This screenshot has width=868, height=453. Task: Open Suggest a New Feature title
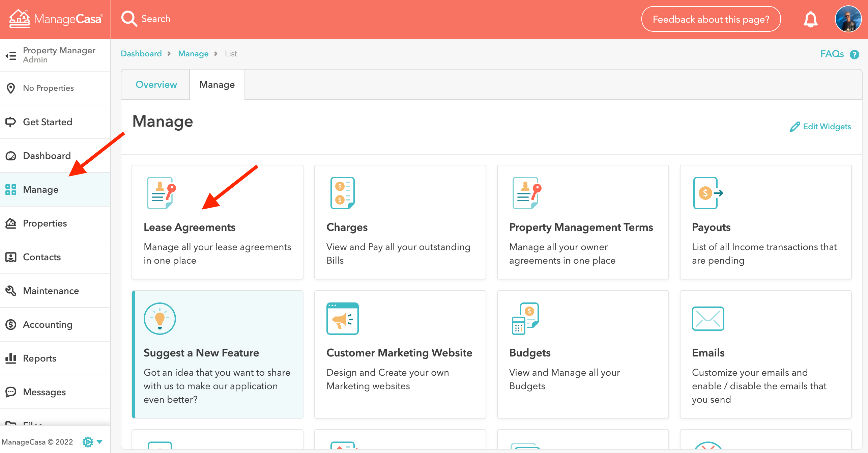(x=201, y=353)
